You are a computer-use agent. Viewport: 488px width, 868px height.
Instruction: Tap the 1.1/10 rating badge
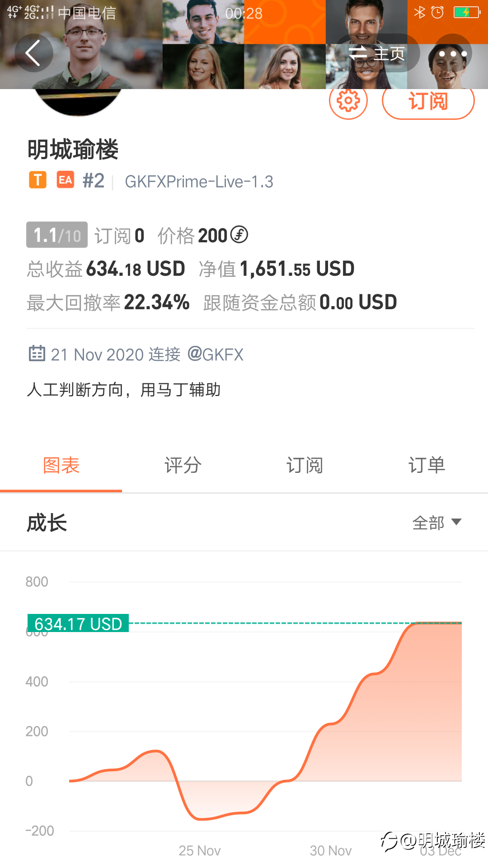point(57,235)
